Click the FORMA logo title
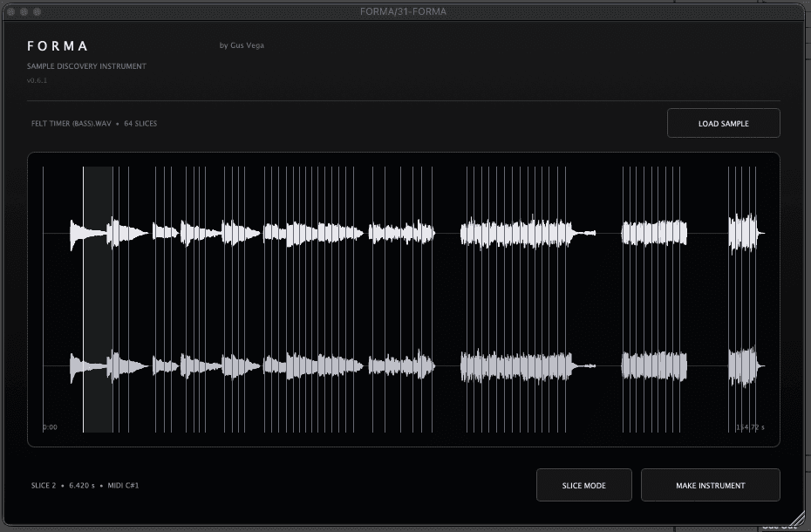The width and height of the screenshot is (811, 532). 58,46
